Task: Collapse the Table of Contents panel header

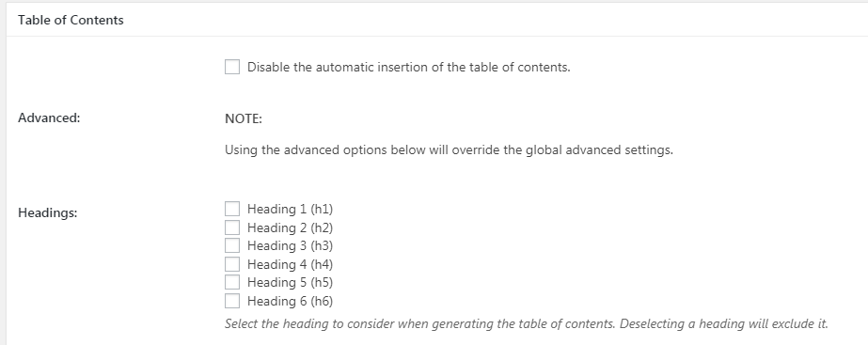Action: [437, 20]
